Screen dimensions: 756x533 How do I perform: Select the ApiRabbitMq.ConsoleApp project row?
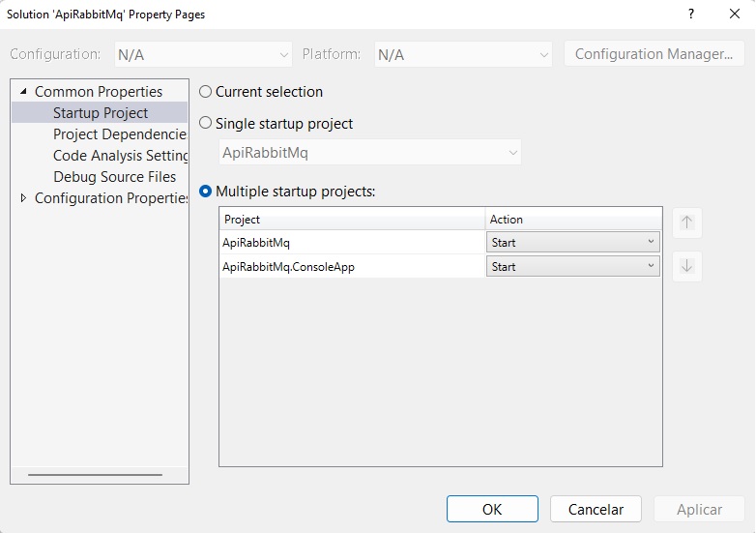pos(352,266)
